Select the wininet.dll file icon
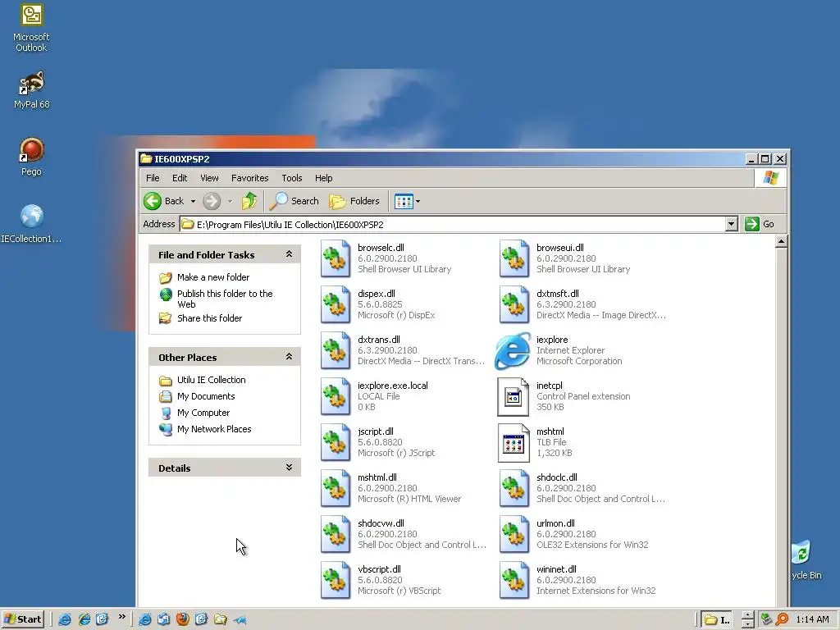This screenshot has height=630, width=840. point(514,581)
